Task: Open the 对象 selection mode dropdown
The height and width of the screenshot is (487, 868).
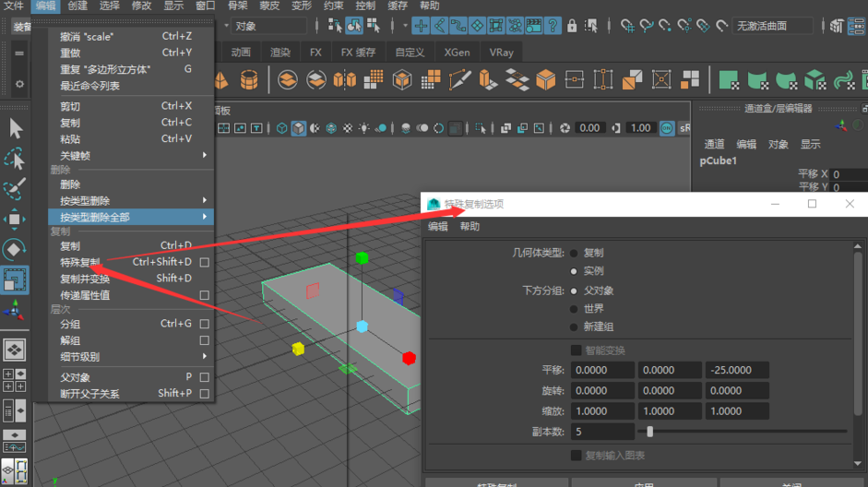Action: [x=267, y=26]
